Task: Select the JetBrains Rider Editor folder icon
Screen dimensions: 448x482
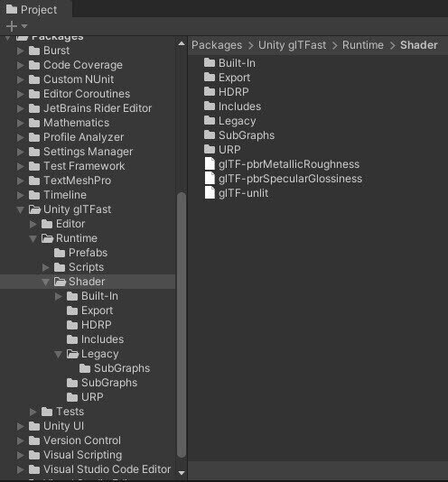Action: pyautogui.click(x=34, y=108)
